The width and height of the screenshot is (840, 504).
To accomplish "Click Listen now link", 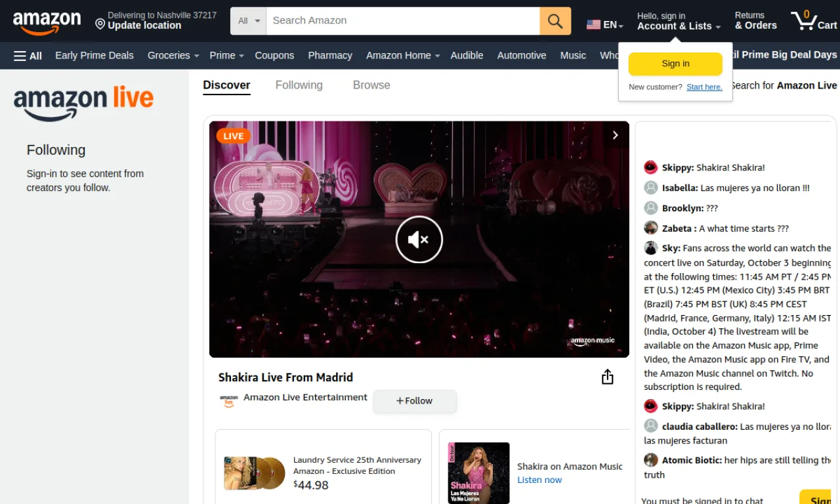I will pyautogui.click(x=539, y=480).
